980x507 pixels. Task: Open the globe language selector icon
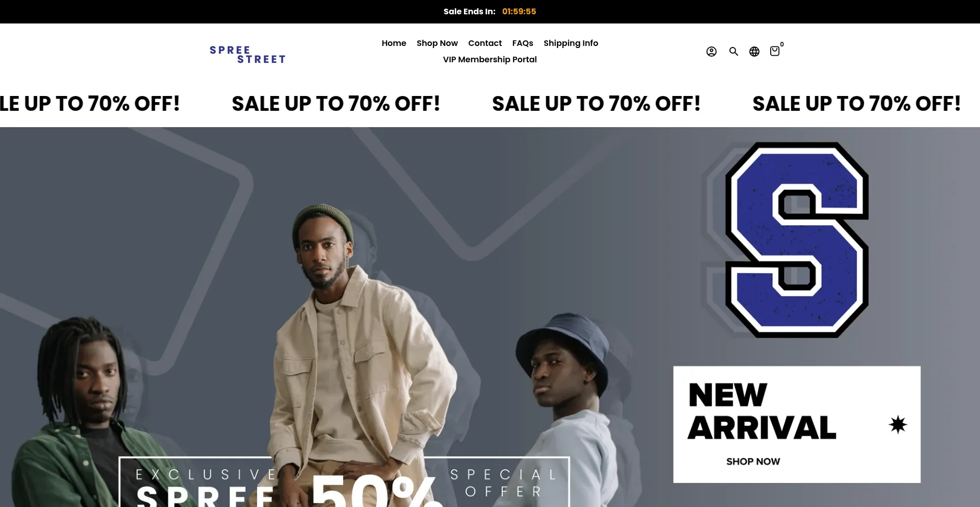[x=754, y=52]
